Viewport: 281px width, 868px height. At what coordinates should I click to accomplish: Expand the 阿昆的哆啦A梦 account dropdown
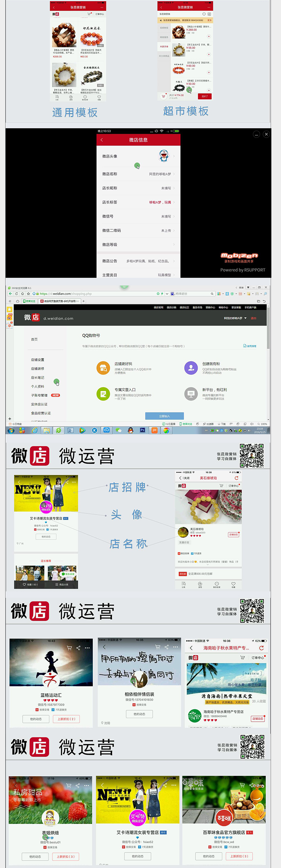point(235,318)
